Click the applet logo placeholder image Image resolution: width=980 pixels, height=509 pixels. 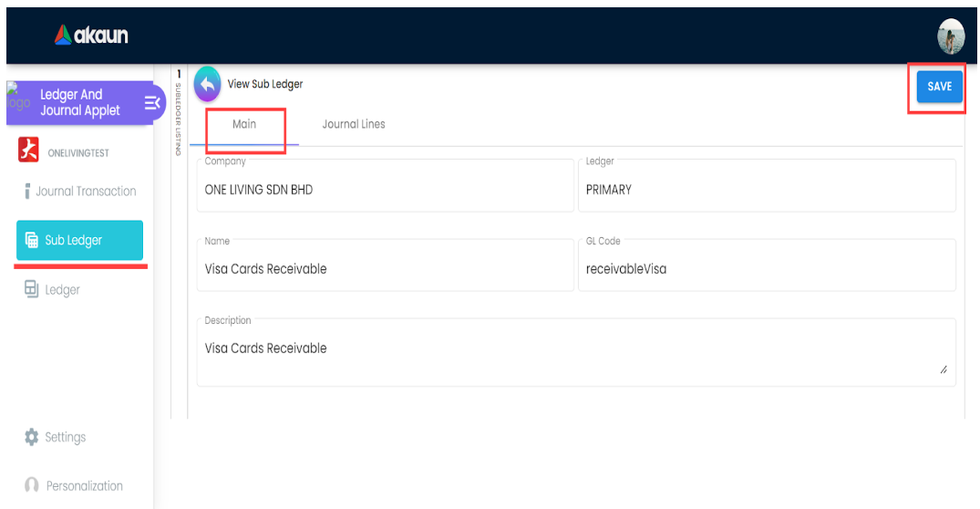(x=19, y=99)
